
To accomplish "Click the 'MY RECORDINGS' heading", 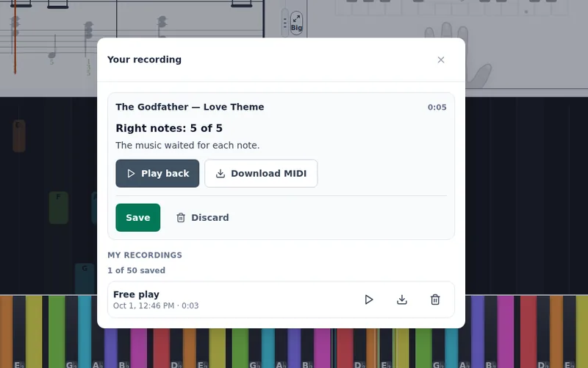I will (145, 255).
